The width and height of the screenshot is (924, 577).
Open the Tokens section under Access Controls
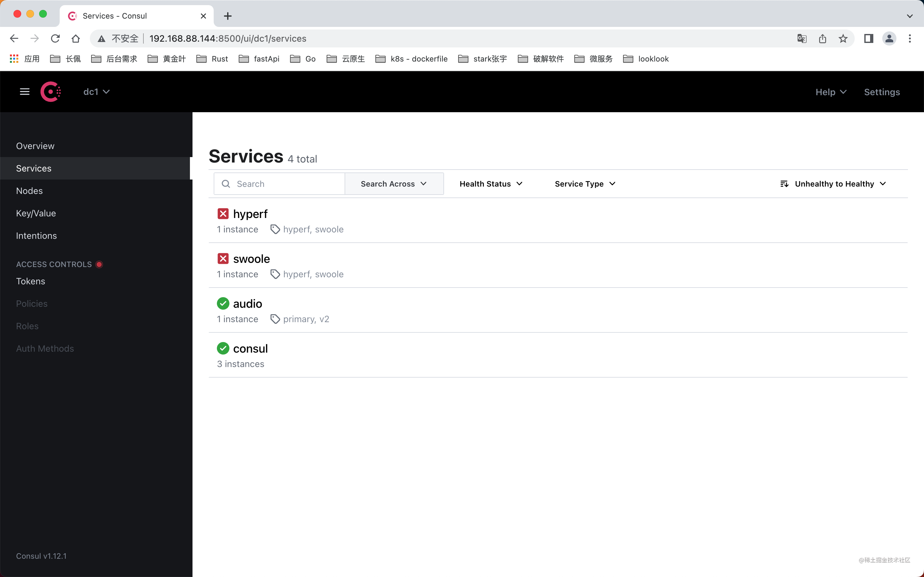tap(30, 280)
